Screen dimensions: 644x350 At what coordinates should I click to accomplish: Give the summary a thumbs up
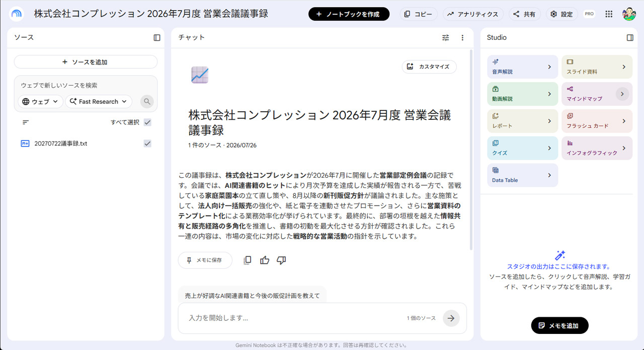265,260
